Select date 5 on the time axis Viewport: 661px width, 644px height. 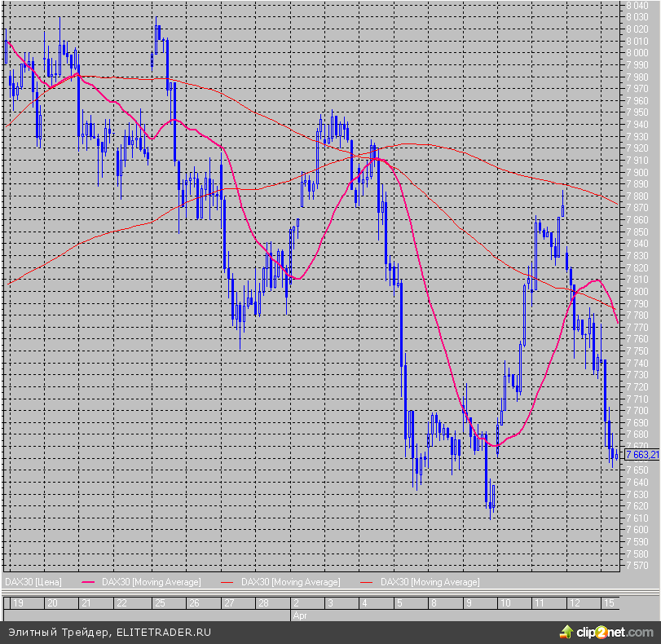click(x=399, y=603)
